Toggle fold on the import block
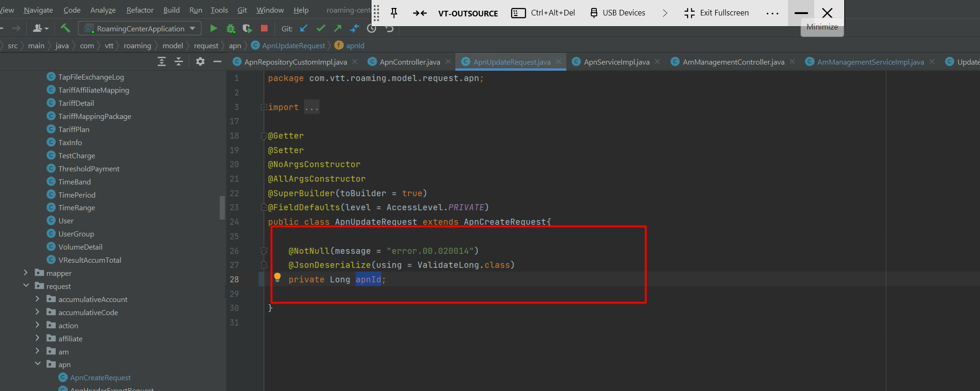 tap(264, 107)
